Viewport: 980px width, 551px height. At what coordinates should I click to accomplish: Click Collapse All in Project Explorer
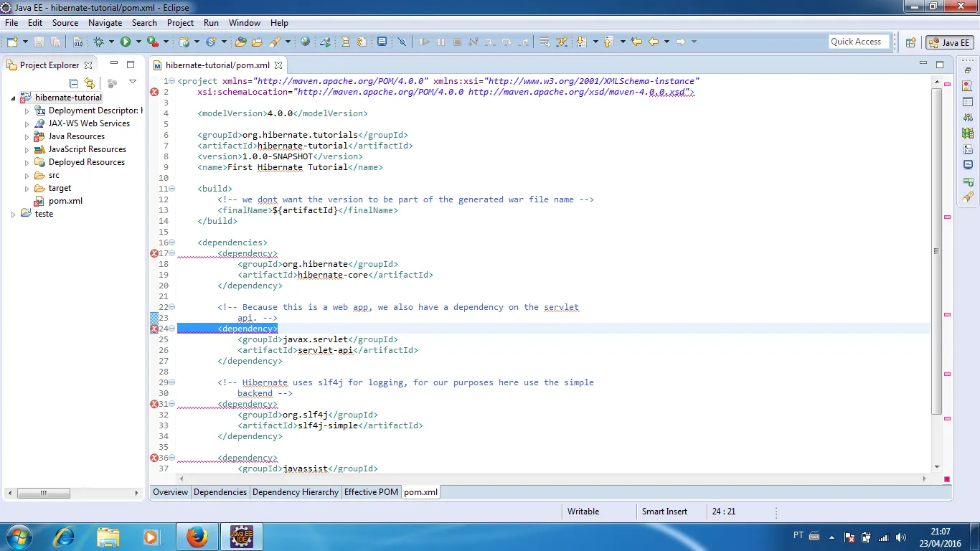73,83
